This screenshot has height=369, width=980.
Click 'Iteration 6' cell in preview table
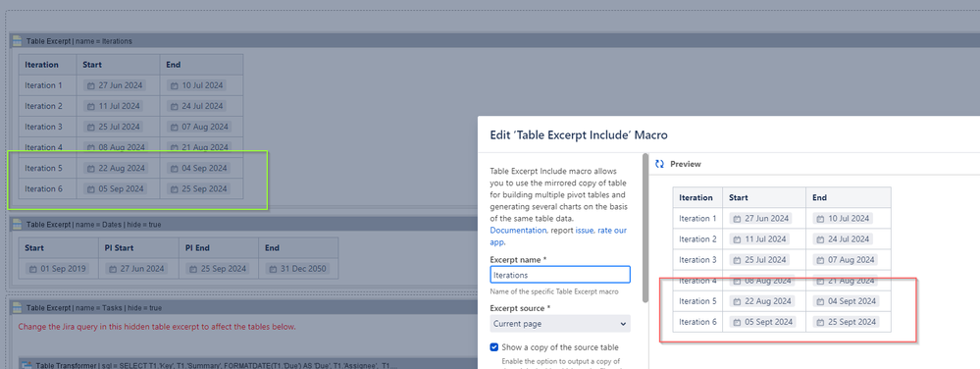tap(697, 322)
